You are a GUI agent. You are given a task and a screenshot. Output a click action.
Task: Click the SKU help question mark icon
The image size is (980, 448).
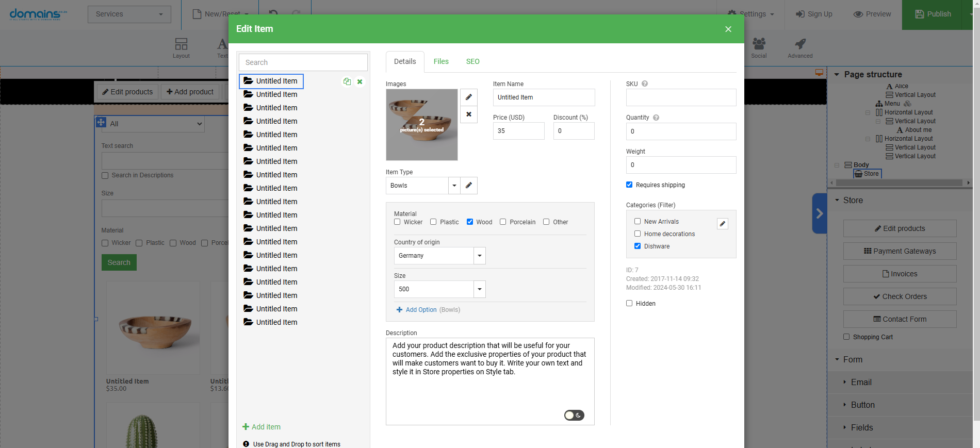pos(645,84)
